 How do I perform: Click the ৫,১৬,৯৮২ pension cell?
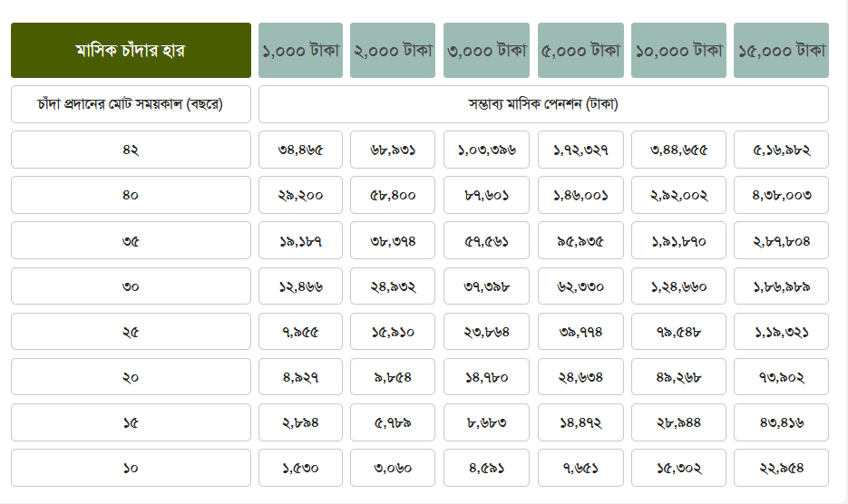pos(781,150)
